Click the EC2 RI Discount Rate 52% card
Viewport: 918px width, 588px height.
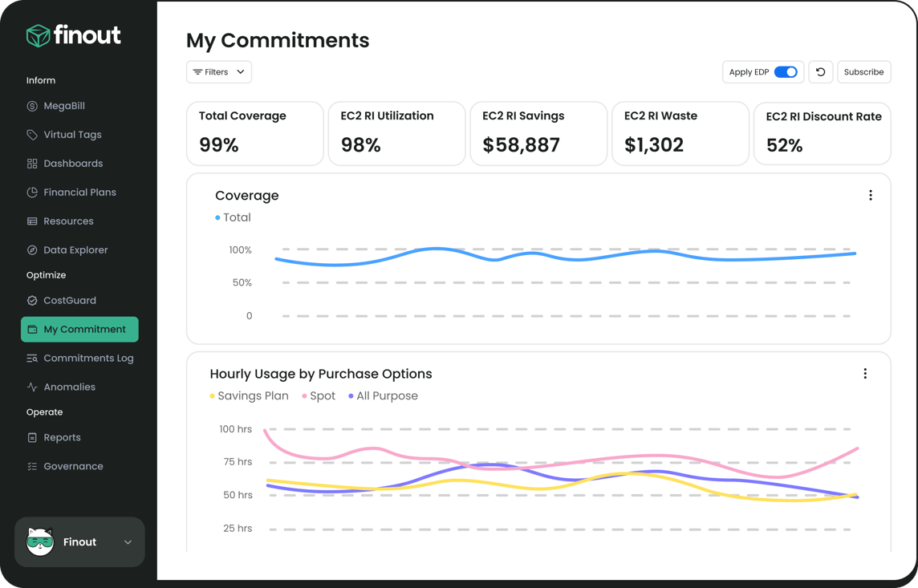pyautogui.click(x=823, y=134)
